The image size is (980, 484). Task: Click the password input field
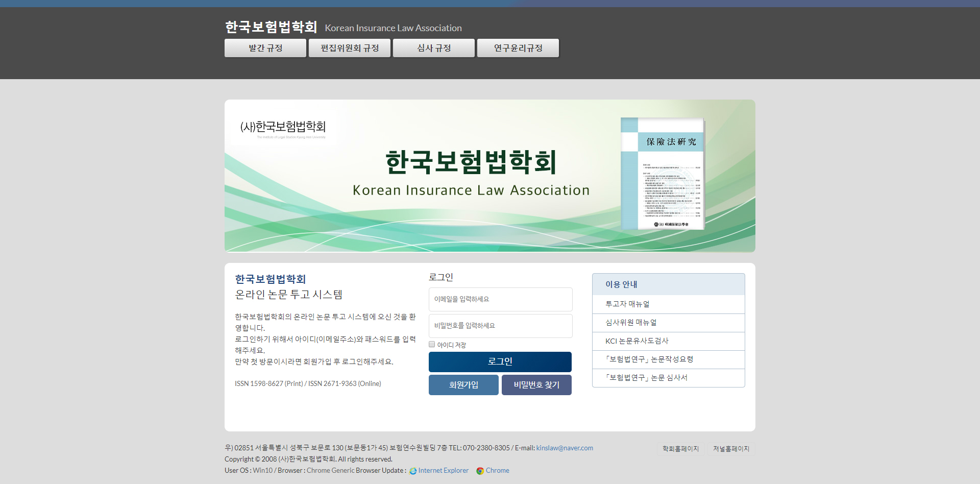coord(500,326)
